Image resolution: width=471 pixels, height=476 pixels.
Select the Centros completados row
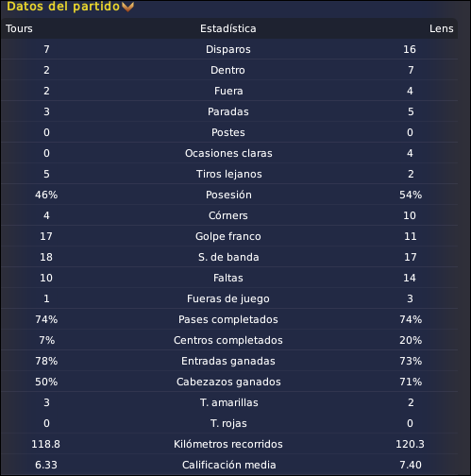pos(229,340)
